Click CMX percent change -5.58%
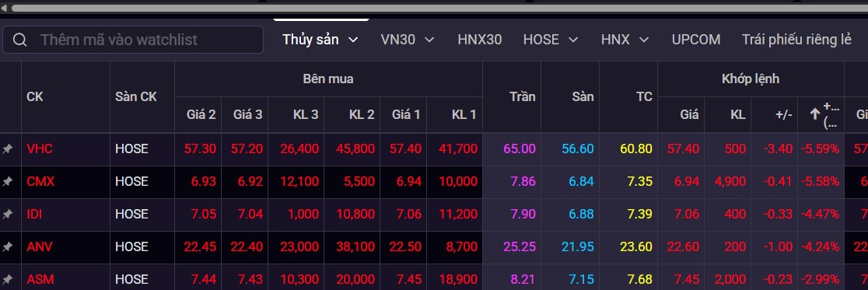The image size is (868, 290). coord(819,181)
